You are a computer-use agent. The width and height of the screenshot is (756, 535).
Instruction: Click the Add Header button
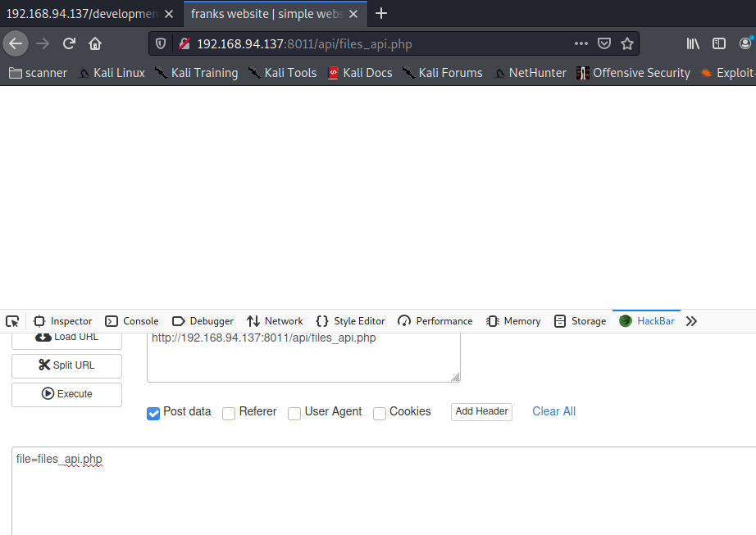click(x=481, y=412)
